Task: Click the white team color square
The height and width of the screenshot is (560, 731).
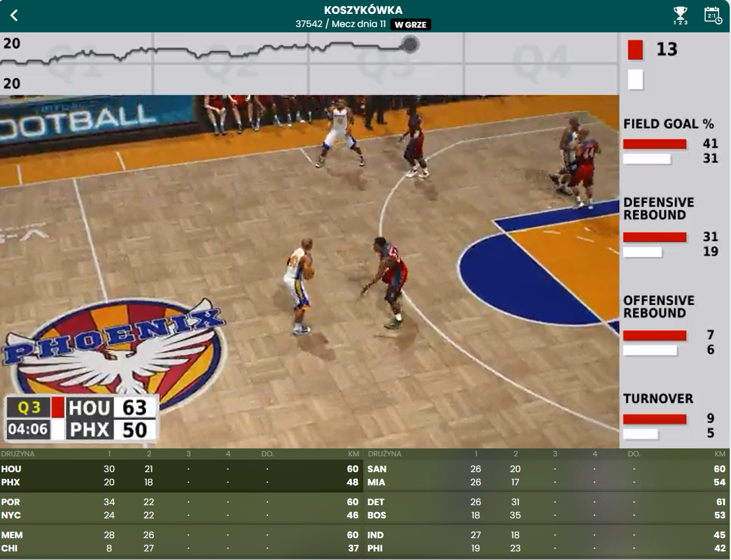Action: click(x=635, y=79)
